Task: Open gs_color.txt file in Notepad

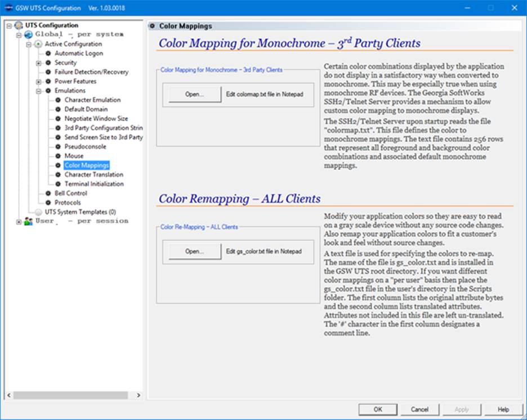Action: (195, 251)
